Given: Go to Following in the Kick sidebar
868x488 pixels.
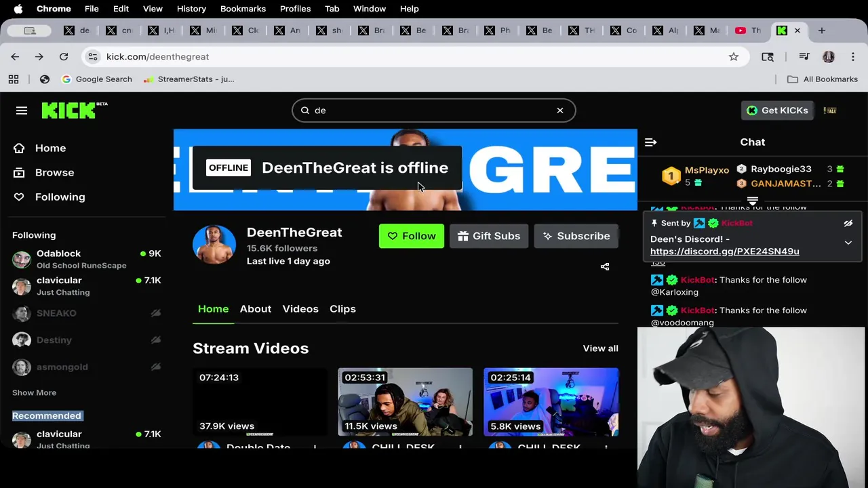Looking at the screenshot, I should tap(50, 197).
